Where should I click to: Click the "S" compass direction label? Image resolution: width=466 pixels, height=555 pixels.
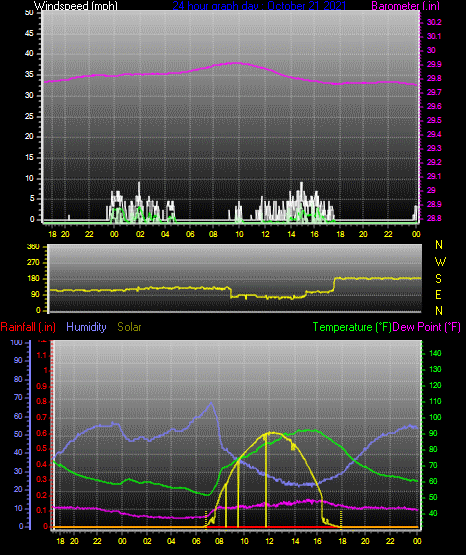point(438,279)
